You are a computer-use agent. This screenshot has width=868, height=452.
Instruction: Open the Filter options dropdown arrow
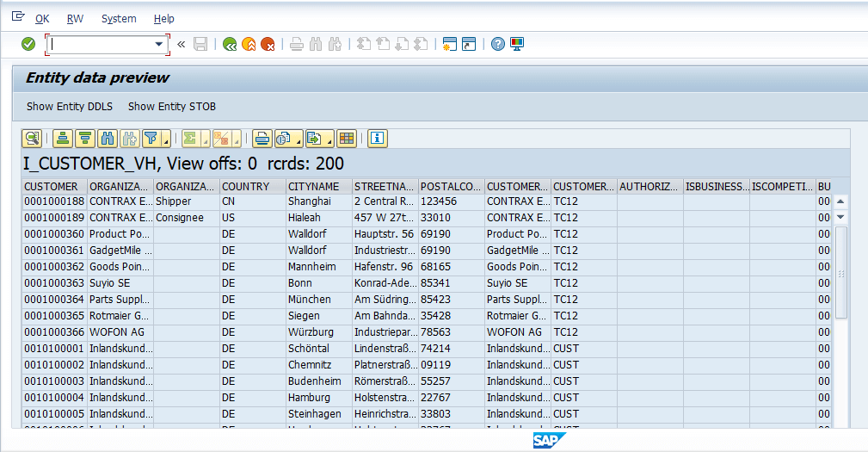(x=166, y=139)
